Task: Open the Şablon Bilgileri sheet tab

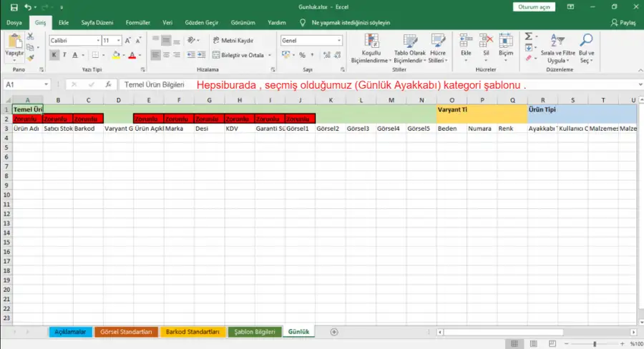Action: click(255, 332)
